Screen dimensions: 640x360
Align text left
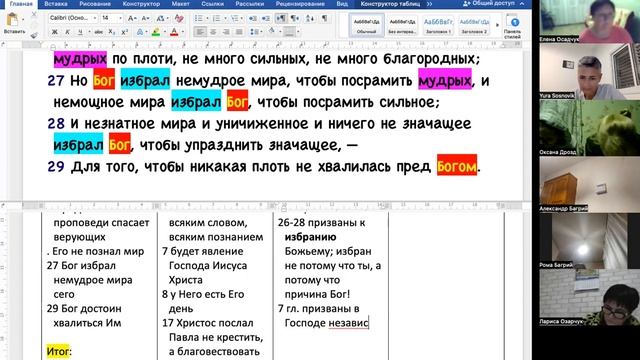coord(200,32)
